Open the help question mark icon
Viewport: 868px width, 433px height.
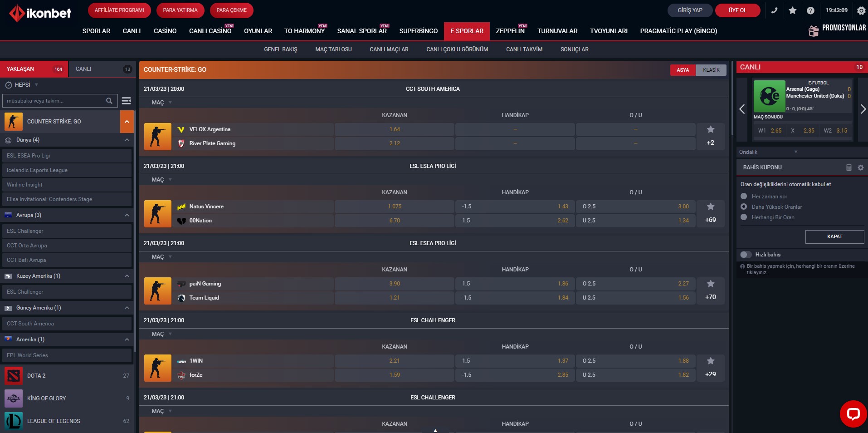(x=810, y=10)
